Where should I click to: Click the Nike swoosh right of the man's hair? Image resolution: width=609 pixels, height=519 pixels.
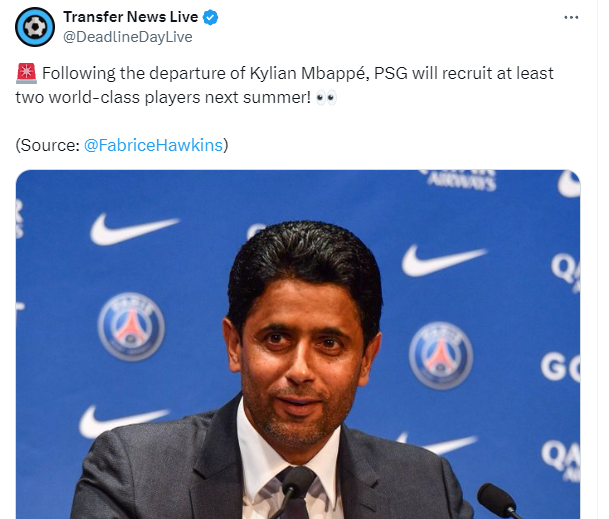tap(443, 260)
